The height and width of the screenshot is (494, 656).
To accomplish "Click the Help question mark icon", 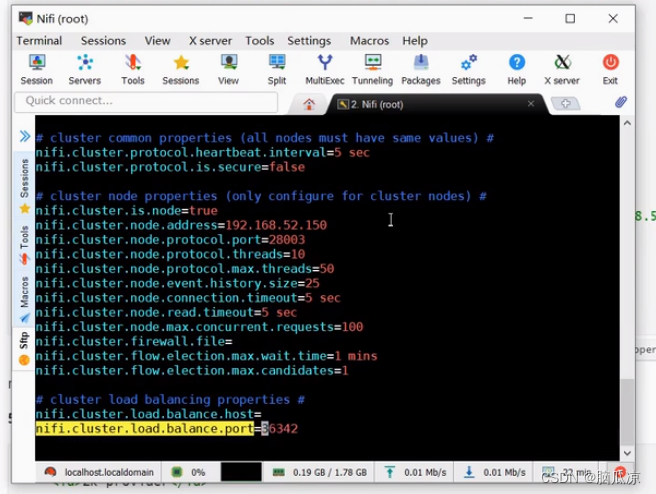I will (517, 70).
